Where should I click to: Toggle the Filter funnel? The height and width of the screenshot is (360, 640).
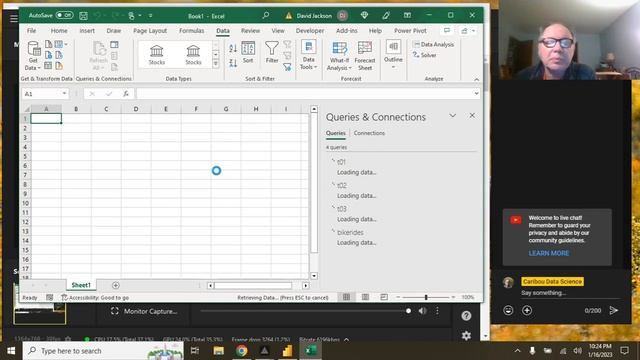click(271, 52)
